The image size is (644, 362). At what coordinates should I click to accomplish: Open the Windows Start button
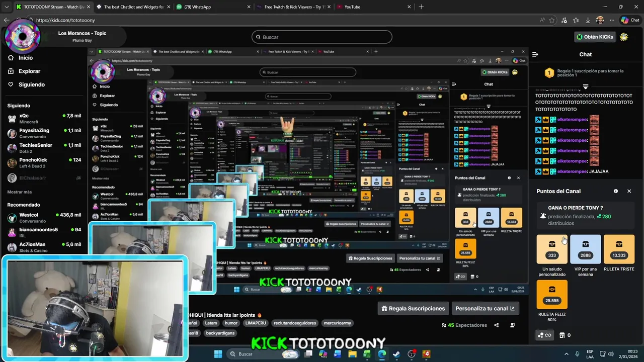[x=218, y=354]
